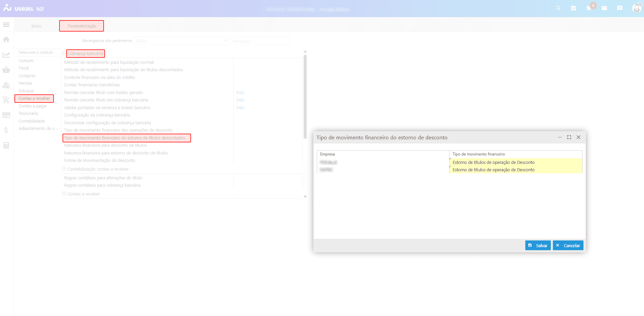Open the chat messages icon
The width and height of the screenshot is (644, 316).
pos(619,8)
